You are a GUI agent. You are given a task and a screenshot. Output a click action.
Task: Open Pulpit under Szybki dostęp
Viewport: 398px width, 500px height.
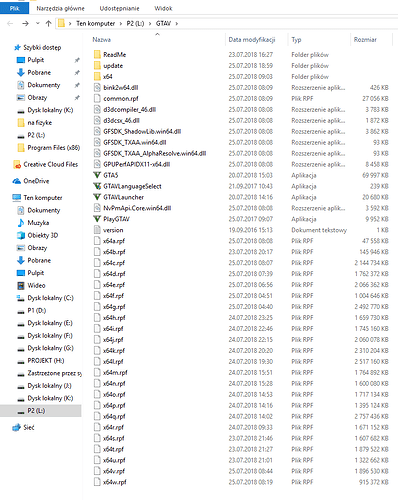36,60
